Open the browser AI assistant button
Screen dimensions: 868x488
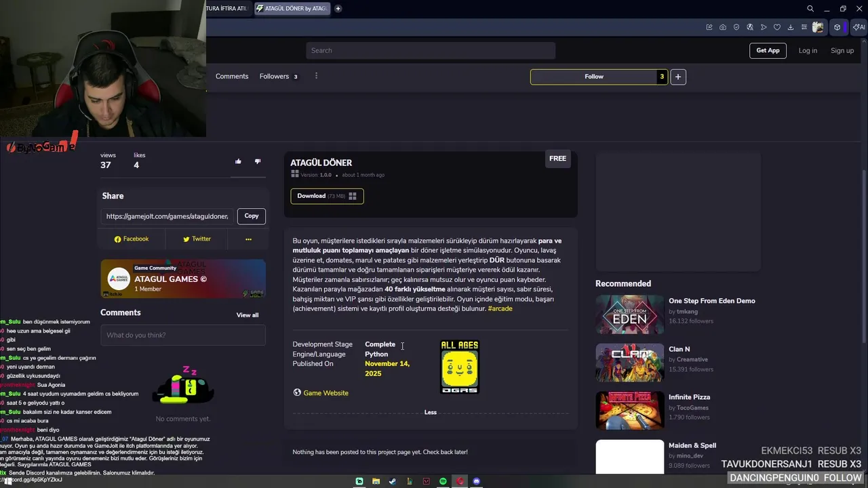[859, 27]
